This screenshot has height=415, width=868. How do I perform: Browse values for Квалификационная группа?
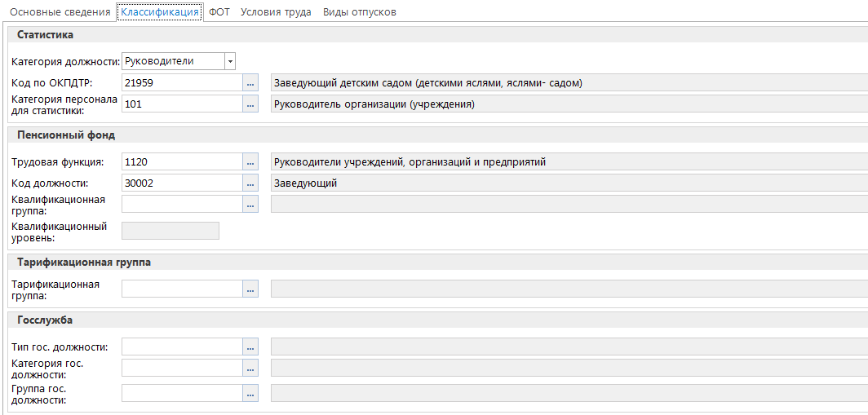[250, 205]
